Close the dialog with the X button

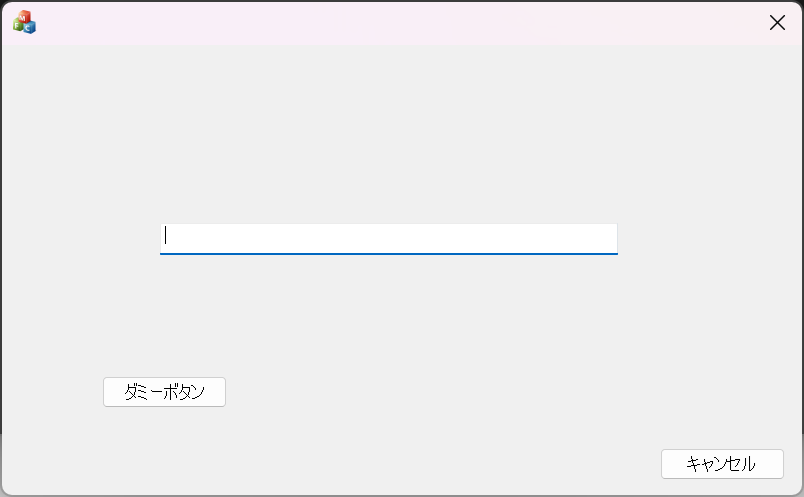click(x=777, y=22)
